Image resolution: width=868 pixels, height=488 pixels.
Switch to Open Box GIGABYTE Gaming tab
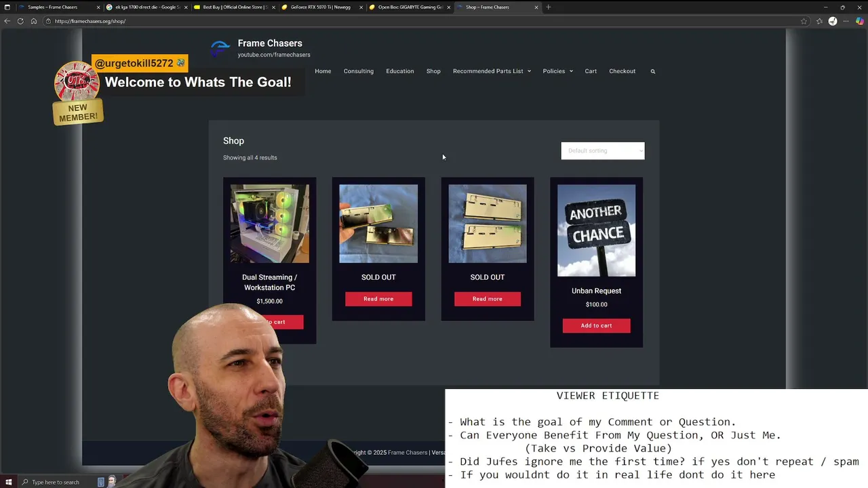click(410, 7)
